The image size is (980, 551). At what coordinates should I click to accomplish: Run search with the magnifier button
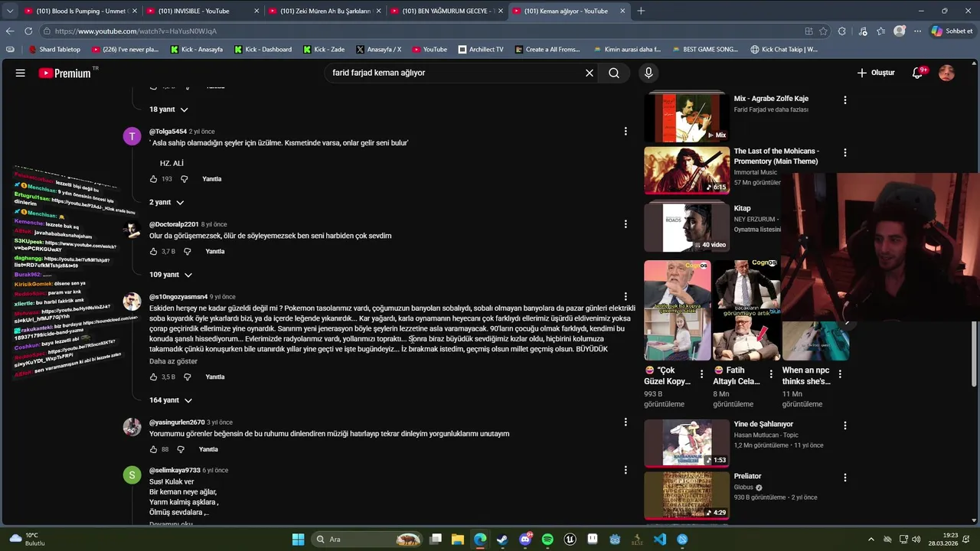point(614,73)
